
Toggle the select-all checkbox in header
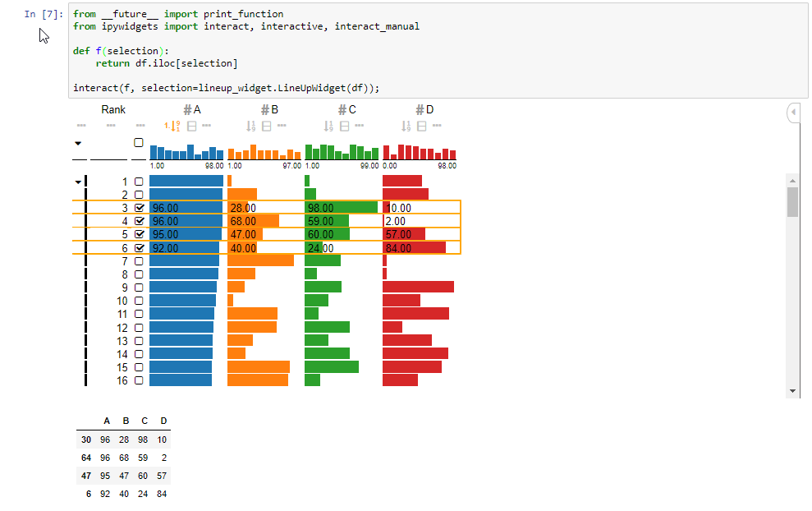click(x=138, y=142)
